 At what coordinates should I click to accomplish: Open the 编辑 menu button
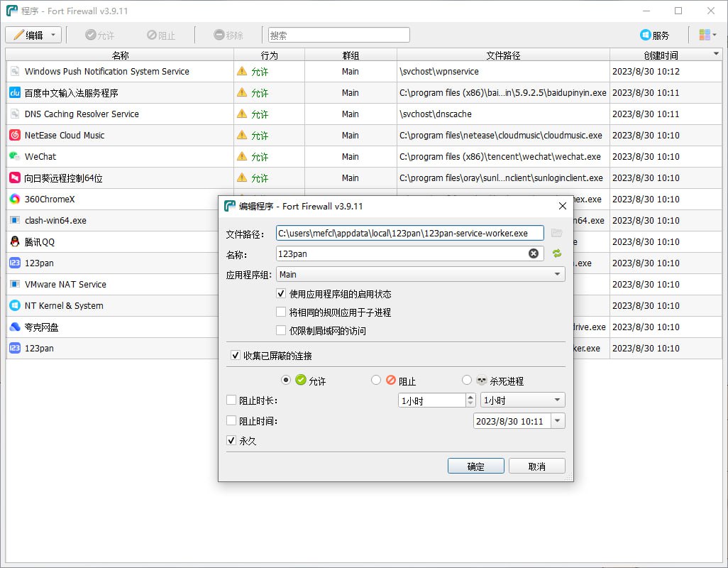(33, 35)
